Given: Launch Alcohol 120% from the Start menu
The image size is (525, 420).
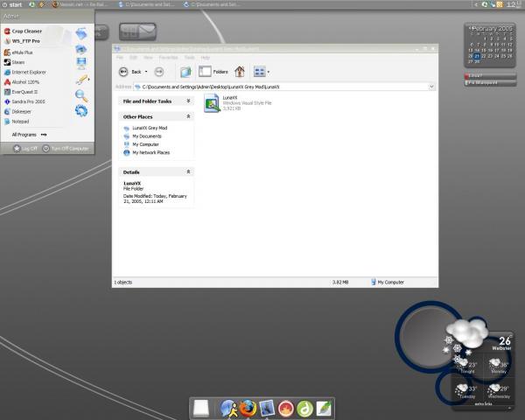Looking at the screenshot, I should pyautogui.click(x=22, y=82).
